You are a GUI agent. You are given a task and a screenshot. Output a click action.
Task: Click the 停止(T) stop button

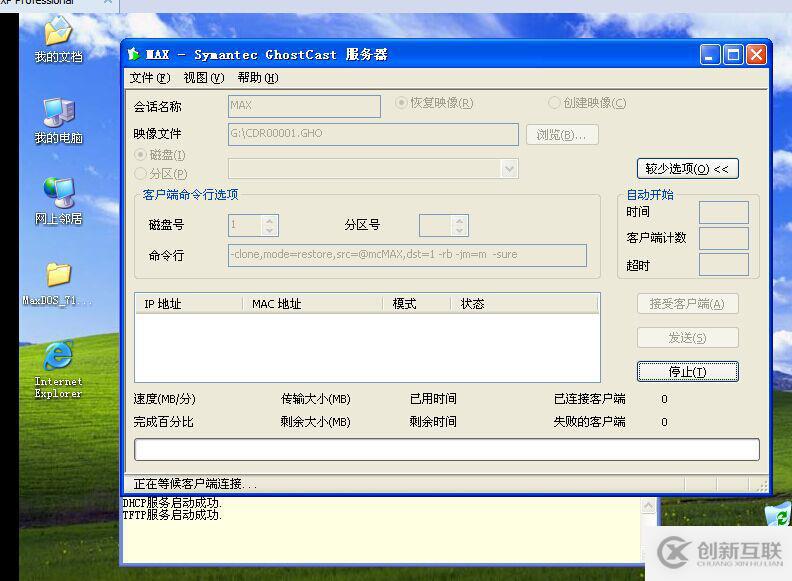pyautogui.click(x=687, y=372)
